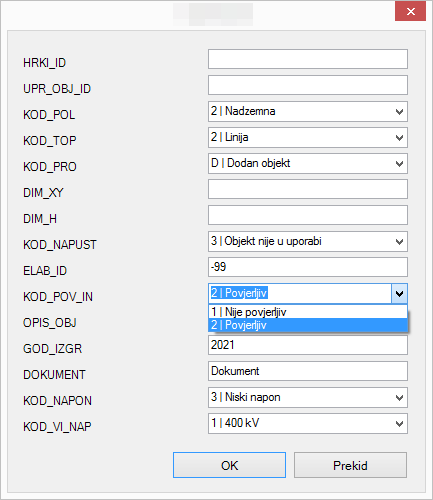This screenshot has height=500, width=433.
Task: Open KOD_NAPON dropdown showing Niski napon
Action: pyautogui.click(x=308, y=397)
